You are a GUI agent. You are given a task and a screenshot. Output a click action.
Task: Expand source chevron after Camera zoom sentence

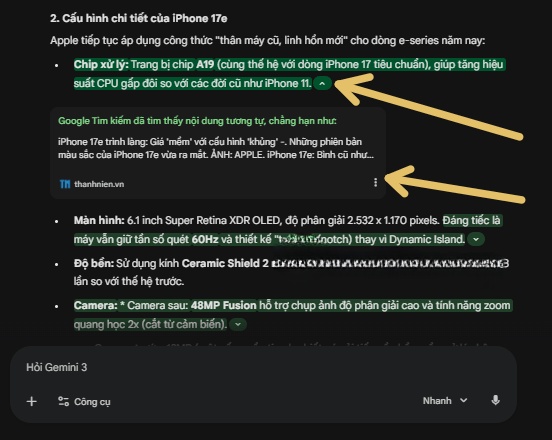[x=238, y=324]
